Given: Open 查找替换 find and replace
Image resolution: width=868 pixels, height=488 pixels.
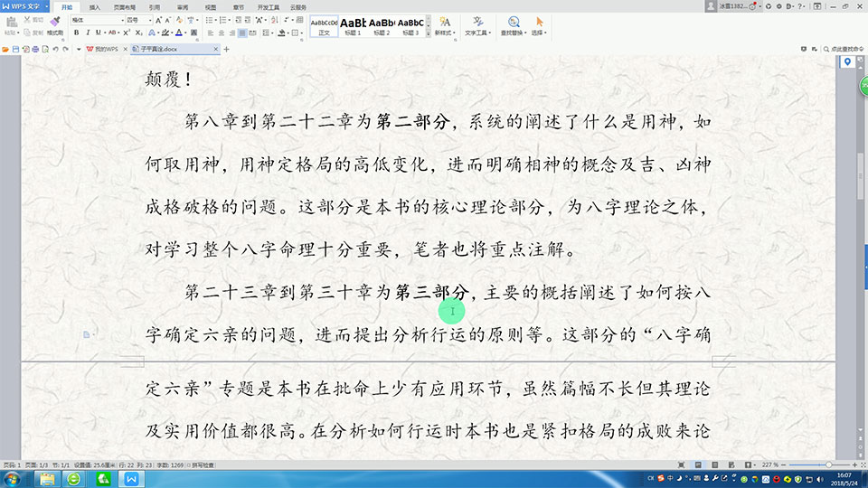Looking at the screenshot, I should click(514, 26).
